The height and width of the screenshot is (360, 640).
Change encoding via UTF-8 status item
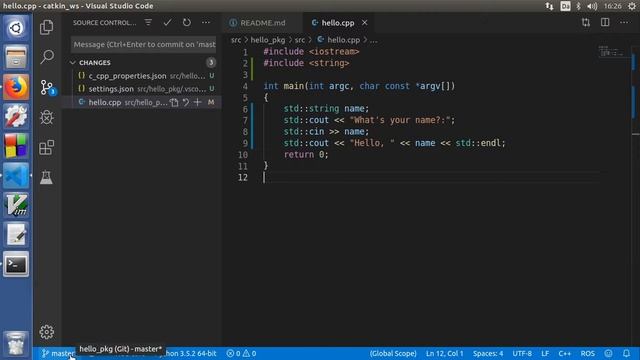click(x=522, y=353)
